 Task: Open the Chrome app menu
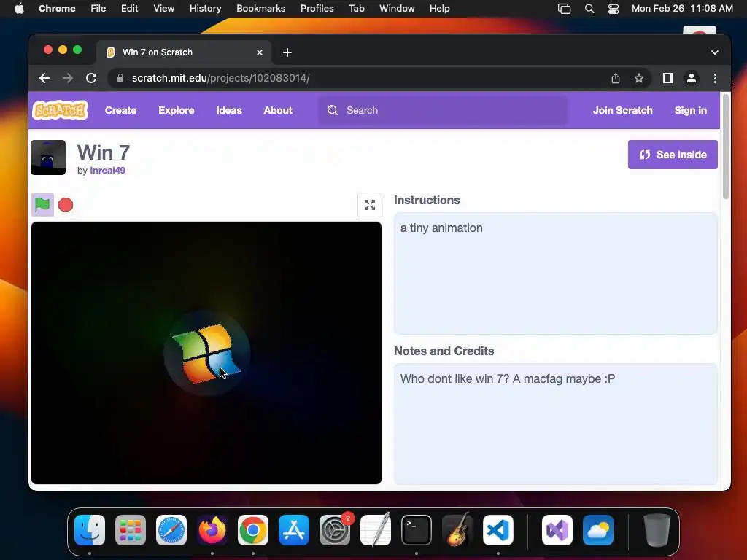(x=57, y=8)
